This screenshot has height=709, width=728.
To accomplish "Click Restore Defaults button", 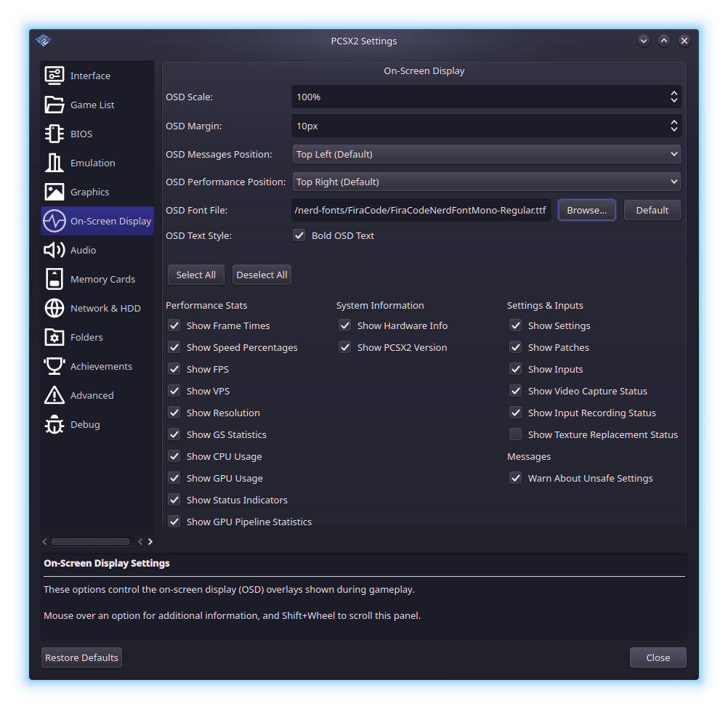I will (x=81, y=657).
